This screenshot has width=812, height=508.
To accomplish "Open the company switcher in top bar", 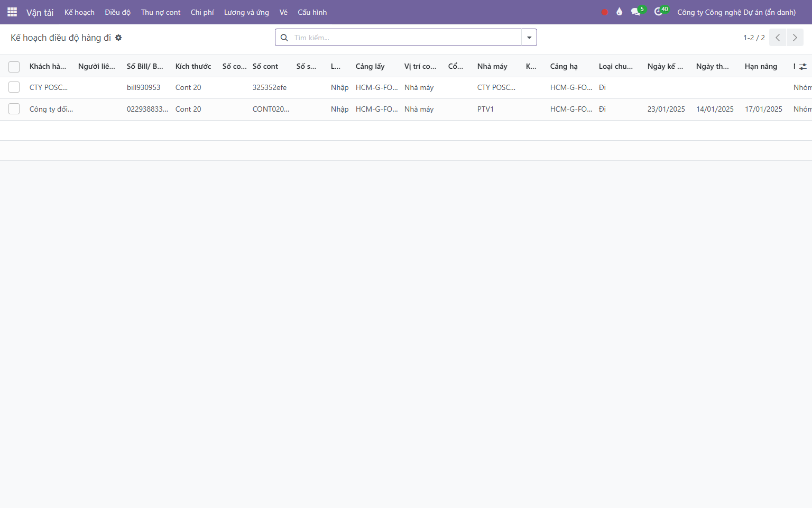I will point(736,12).
